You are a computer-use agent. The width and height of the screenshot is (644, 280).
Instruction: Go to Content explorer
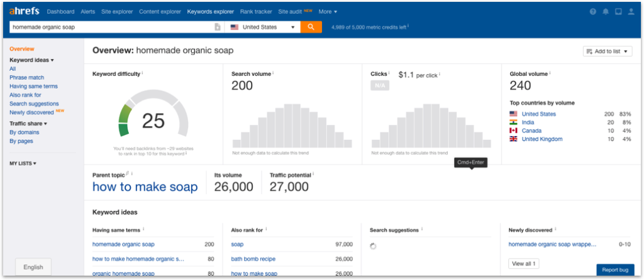tap(160, 11)
